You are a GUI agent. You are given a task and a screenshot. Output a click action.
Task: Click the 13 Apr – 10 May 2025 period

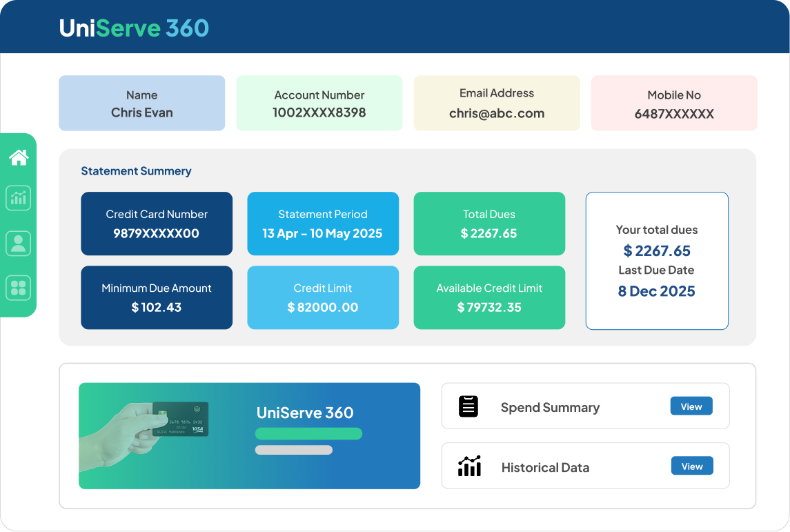322,233
